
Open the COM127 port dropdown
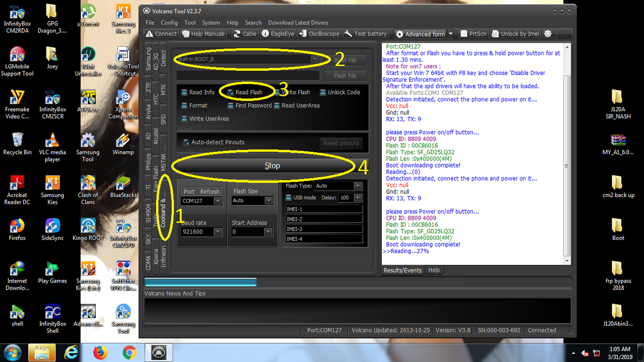pos(217,201)
